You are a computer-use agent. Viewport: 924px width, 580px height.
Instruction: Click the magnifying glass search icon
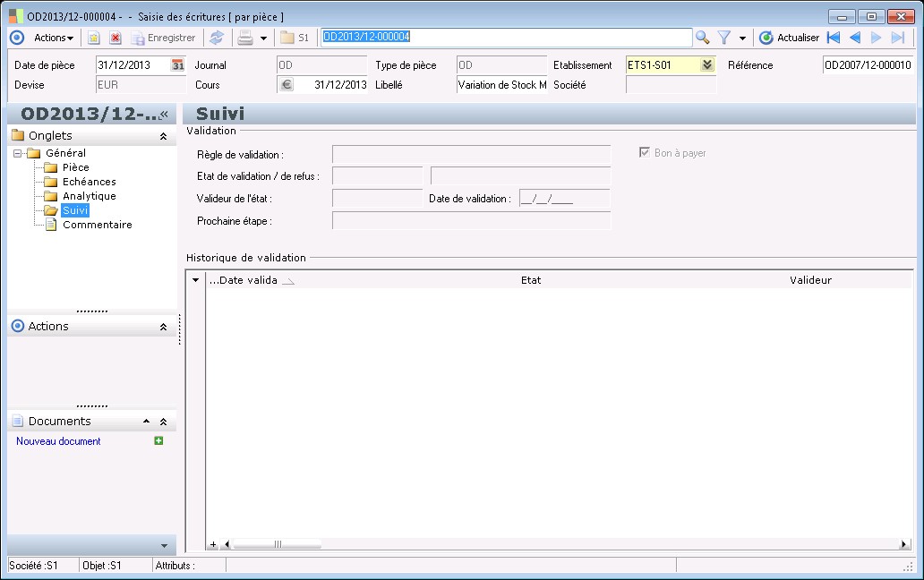(703, 38)
